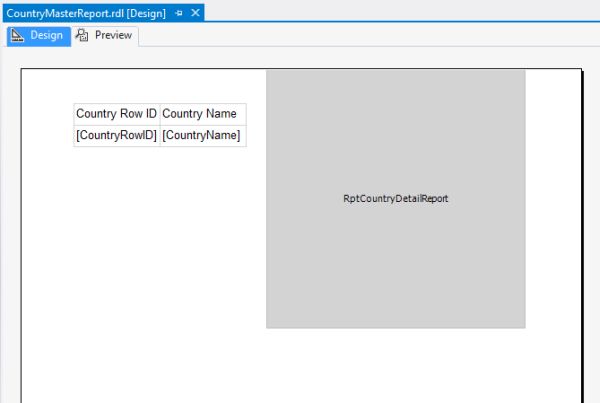Switch to the Design view tab
The image size is (600, 403).
tap(39, 36)
